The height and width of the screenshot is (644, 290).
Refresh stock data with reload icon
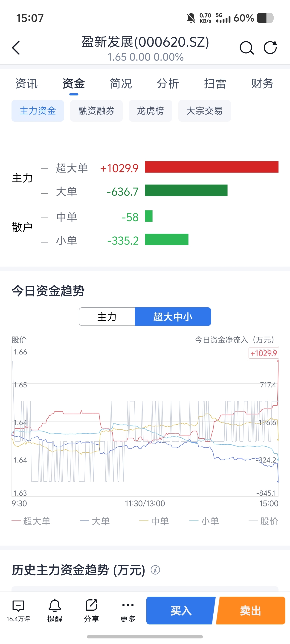click(x=270, y=48)
